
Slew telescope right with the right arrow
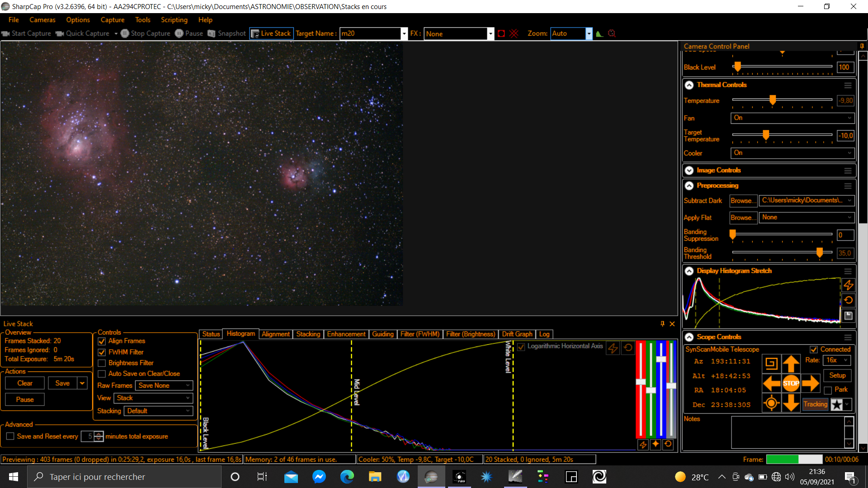[x=810, y=384]
